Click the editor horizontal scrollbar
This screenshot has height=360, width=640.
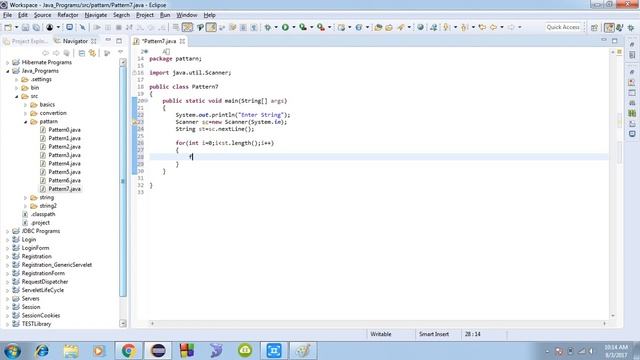pyautogui.click(x=378, y=323)
